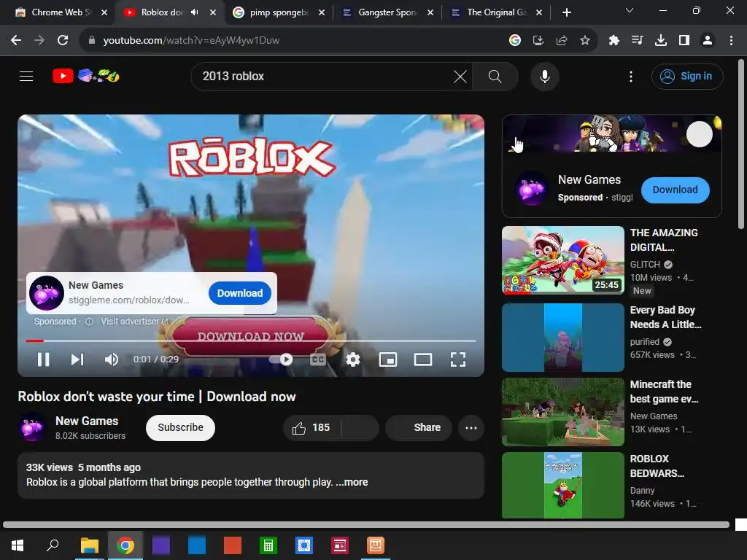Skip to the next video
The width and height of the screenshot is (747, 560).
[77, 359]
